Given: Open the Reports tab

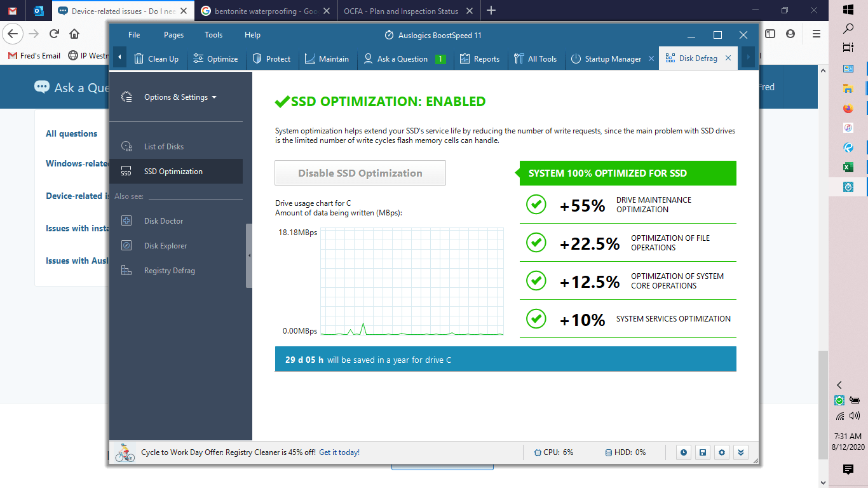Looking at the screenshot, I should tap(480, 59).
